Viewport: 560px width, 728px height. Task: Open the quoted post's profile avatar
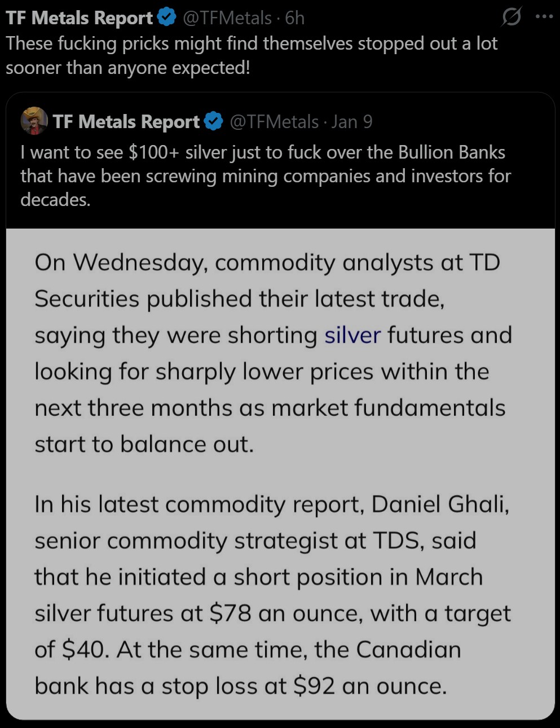pos(34,121)
